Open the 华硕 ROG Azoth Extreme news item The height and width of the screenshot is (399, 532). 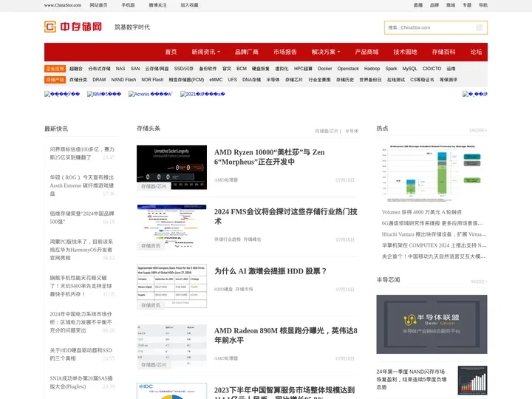click(x=82, y=185)
